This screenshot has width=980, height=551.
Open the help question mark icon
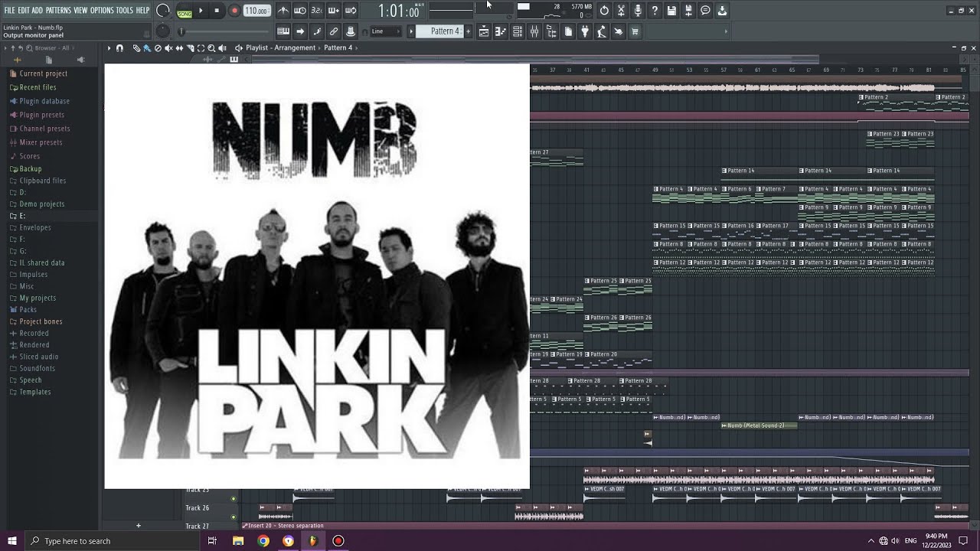point(655,11)
